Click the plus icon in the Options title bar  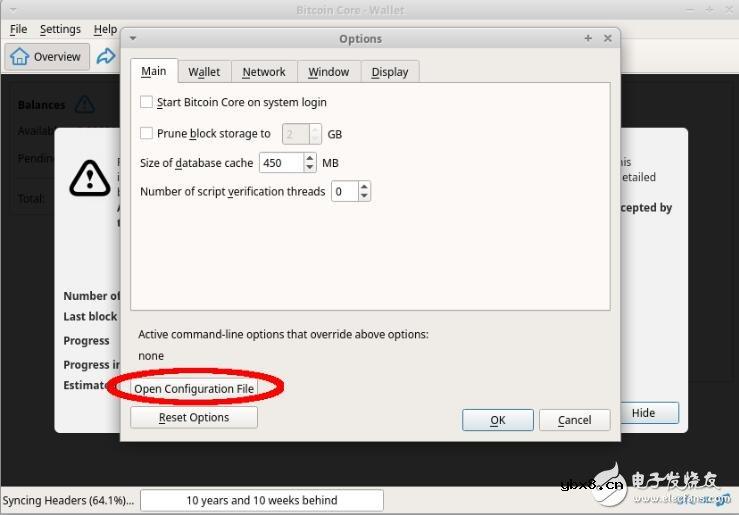point(588,38)
